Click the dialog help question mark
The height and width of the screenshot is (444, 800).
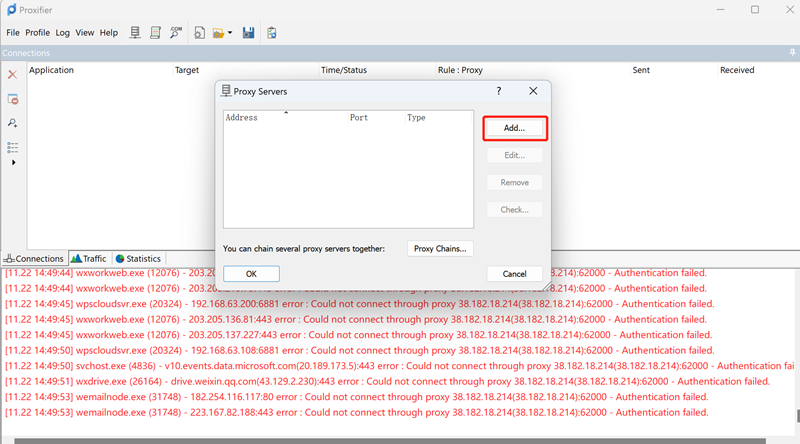tap(499, 91)
